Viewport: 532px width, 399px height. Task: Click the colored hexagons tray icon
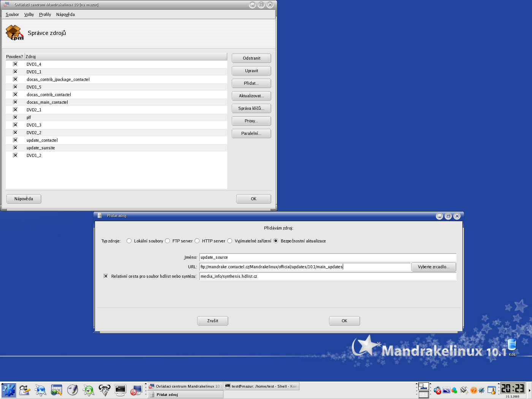pos(454,390)
